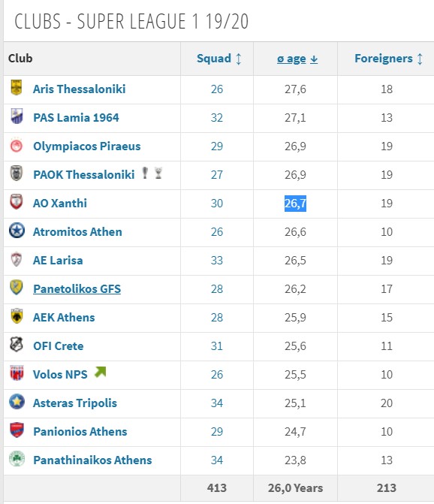Click the Asteras Tripolis star crest
Viewport: 434px width, 504px height.
tap(17, 401)
